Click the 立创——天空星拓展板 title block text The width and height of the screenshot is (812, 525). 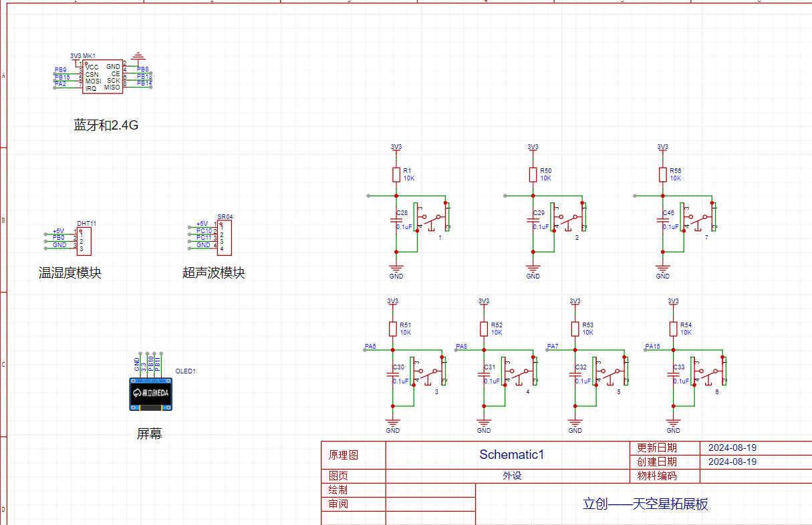645,504
